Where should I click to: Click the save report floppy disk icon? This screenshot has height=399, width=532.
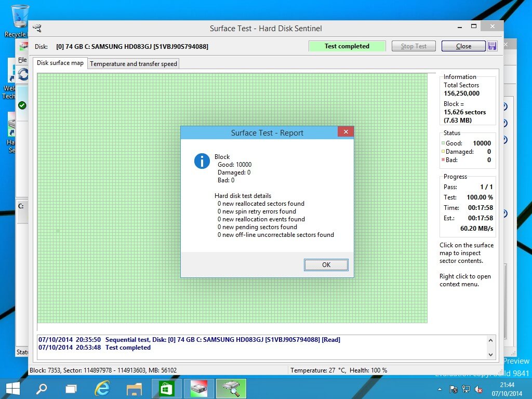(492, 46)
